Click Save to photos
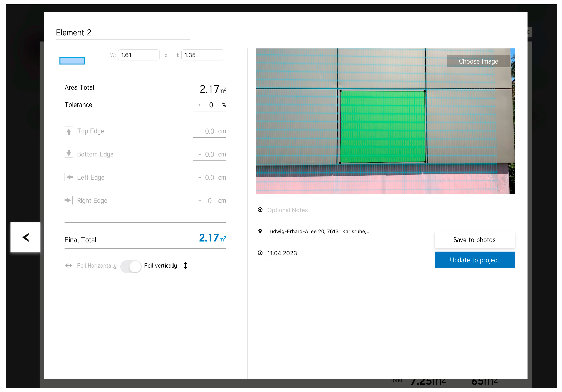The height and width of the screenshot is (392, 562). pyautogui.click(x=474, y=240)
